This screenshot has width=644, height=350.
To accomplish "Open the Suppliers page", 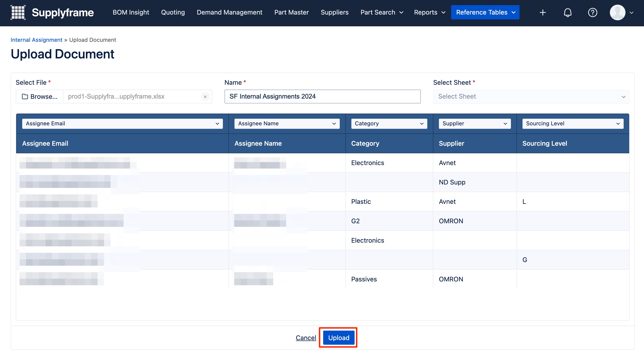I will pyautogui.click(x=334, y=12).
